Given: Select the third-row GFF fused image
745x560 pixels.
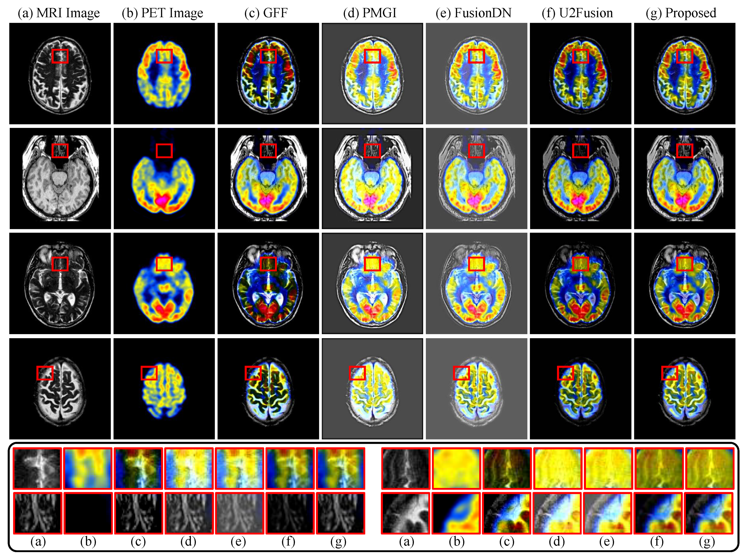Looking at the screenshot, I should tap(268, 283).
